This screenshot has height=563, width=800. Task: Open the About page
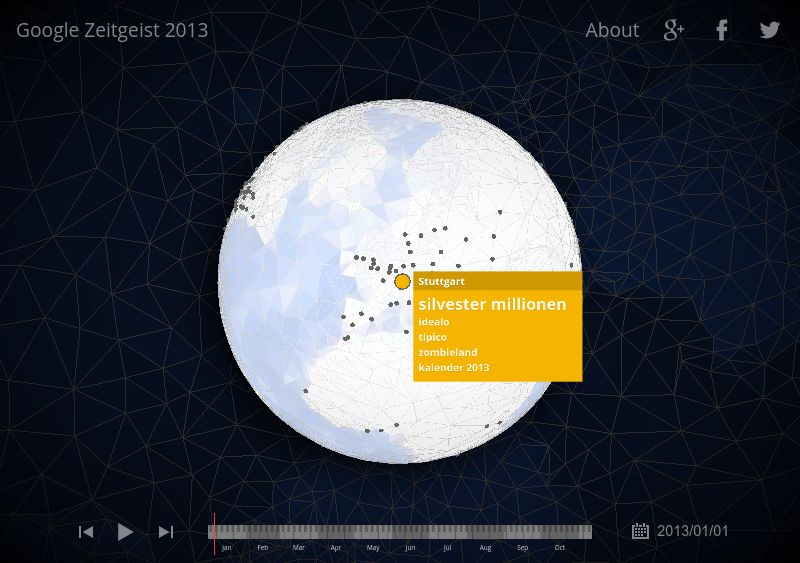click(612, 30)
